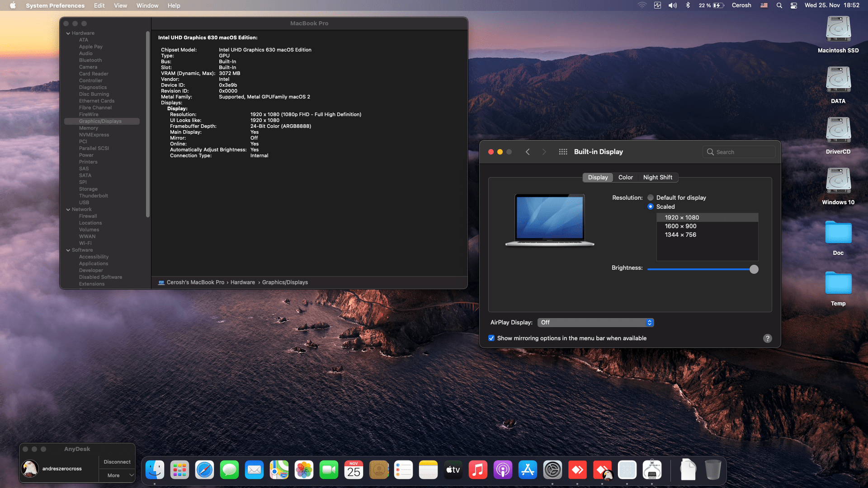Click the Spotlight search magnifier
The width and height of the screenshot is (868, 488).
(779, 5)
